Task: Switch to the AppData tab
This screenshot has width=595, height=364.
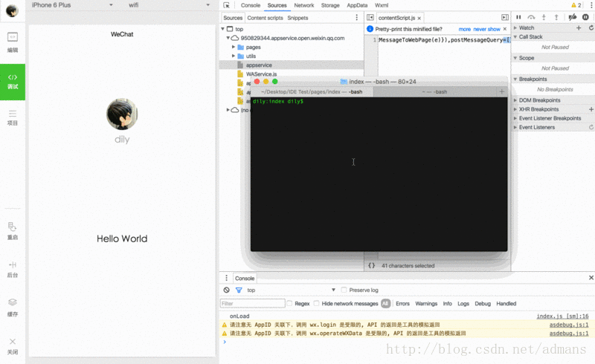Action: (x=357, y=5)
